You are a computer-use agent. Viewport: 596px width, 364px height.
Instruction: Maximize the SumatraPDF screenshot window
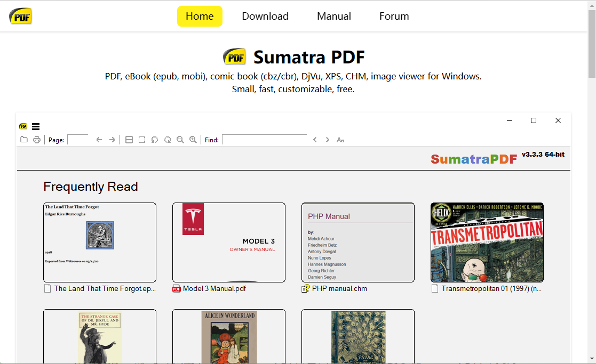534,120
